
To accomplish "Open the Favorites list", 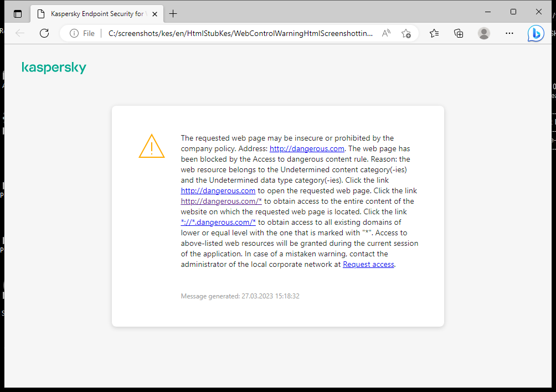I will pos(434,33).
